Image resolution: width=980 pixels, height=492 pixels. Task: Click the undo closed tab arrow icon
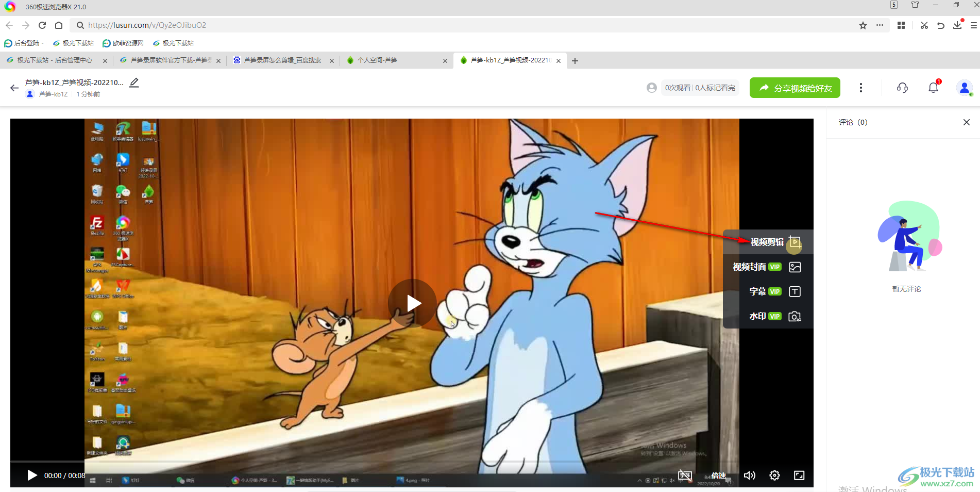(941, 25)
